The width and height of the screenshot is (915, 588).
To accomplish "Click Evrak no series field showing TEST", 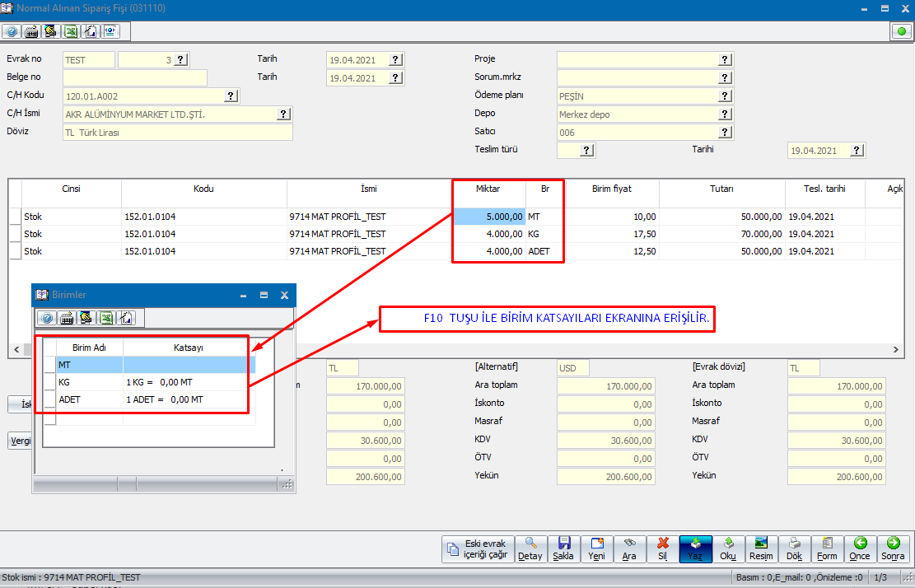I will tap(89, 59).
